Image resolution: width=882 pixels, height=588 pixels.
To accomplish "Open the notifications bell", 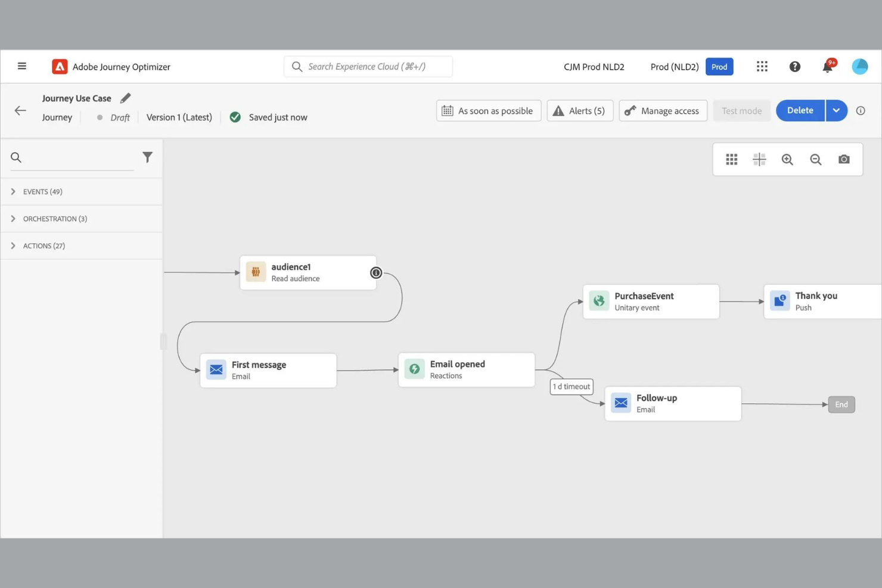I will click(828, 66).
